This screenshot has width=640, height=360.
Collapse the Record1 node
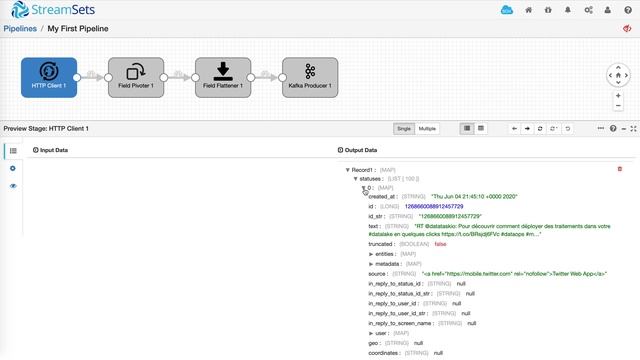tap(348, 170)
